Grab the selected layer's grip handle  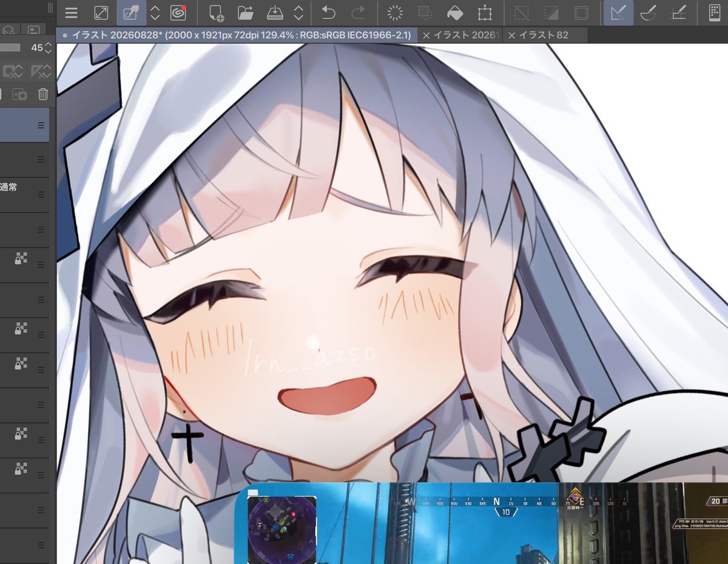click(x=41, y=124)
